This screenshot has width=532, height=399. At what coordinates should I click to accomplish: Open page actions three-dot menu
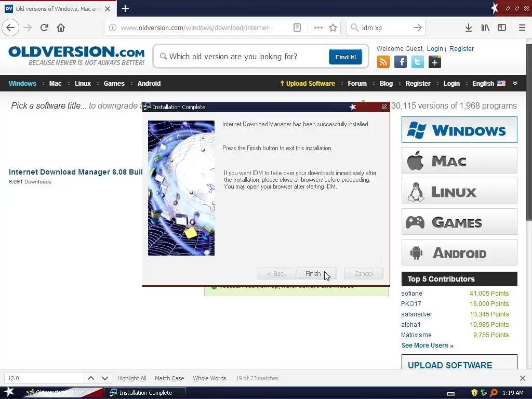(x=318, y=28)
